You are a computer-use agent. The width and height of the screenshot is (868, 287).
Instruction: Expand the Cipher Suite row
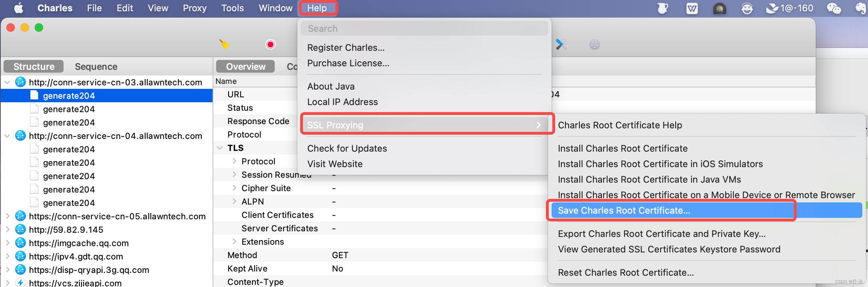click(234, 188)
